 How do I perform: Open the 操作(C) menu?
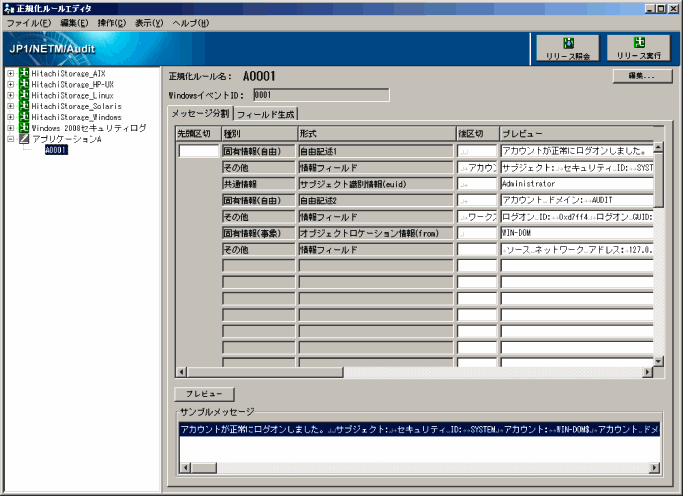(111, 22)
